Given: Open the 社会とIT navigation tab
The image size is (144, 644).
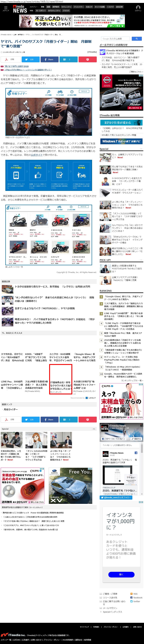Looking at the screenshot, I should click(89, 7).
